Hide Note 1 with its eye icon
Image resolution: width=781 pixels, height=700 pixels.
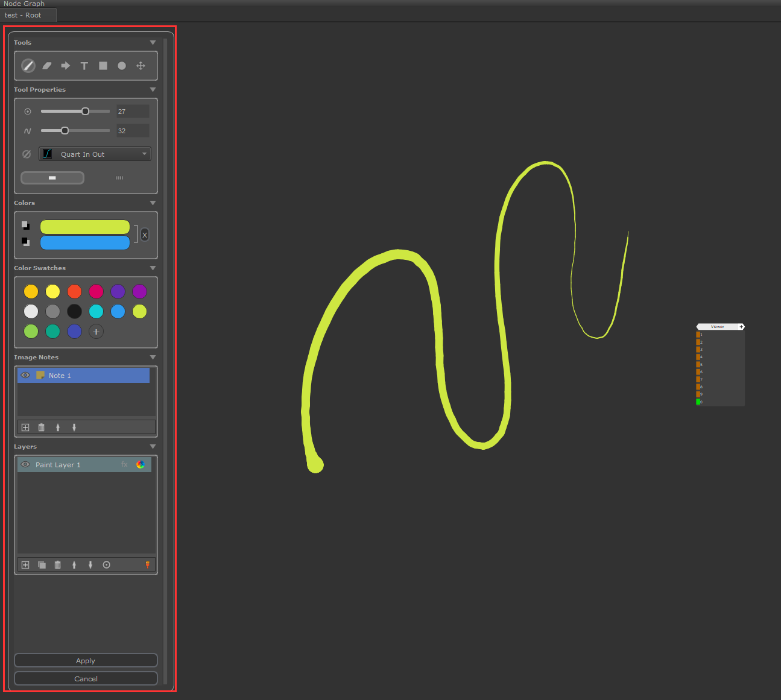tap(25, 375)
